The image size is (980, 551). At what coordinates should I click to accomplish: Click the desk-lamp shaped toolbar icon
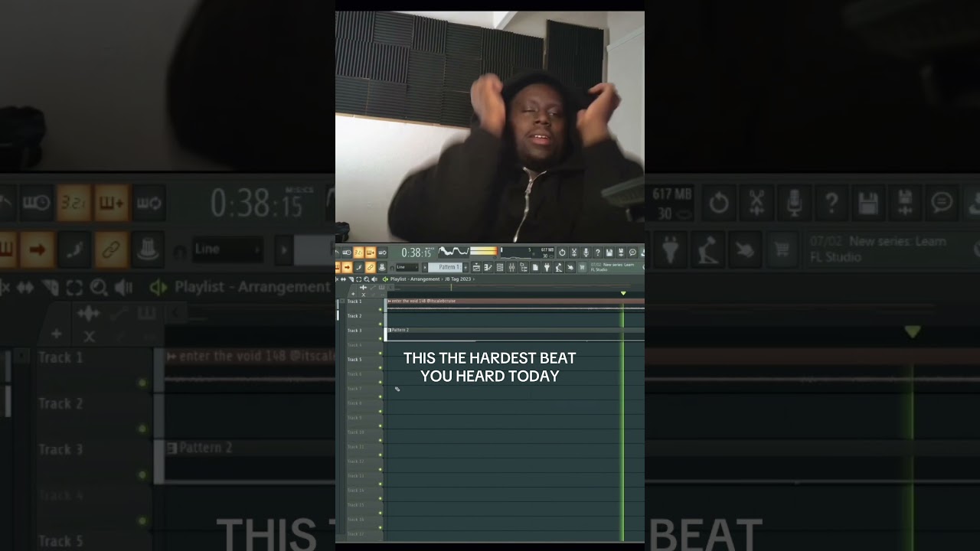[559, 267]
